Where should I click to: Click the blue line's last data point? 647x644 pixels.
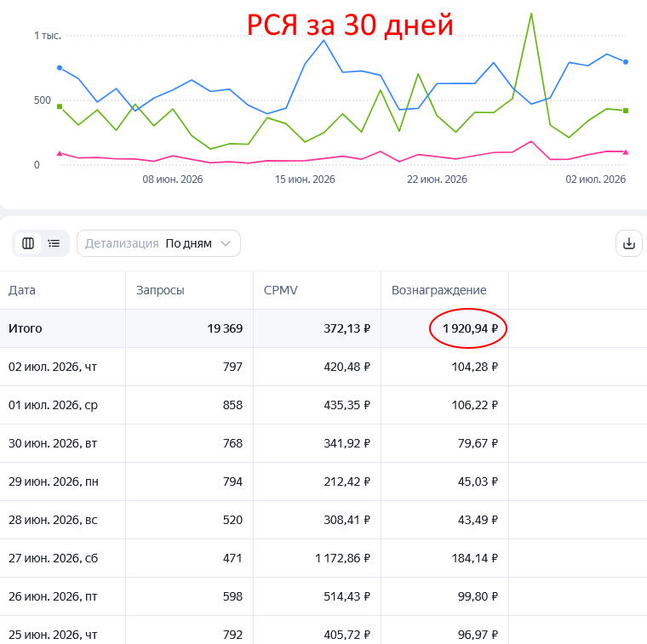626,62
